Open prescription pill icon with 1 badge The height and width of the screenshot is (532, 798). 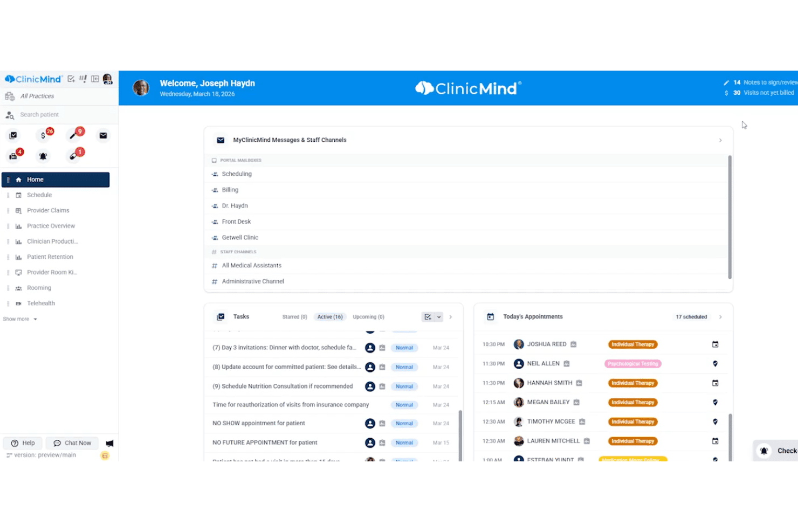coord(74,155)
